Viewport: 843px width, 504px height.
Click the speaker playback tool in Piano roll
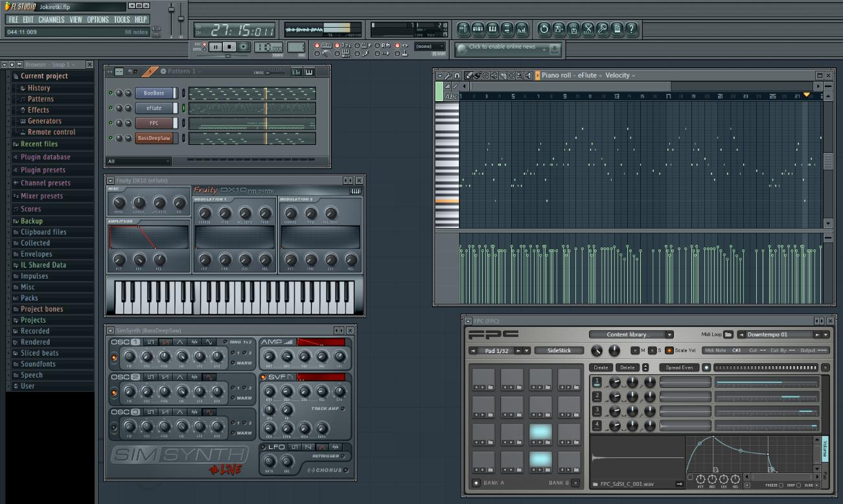528,75
